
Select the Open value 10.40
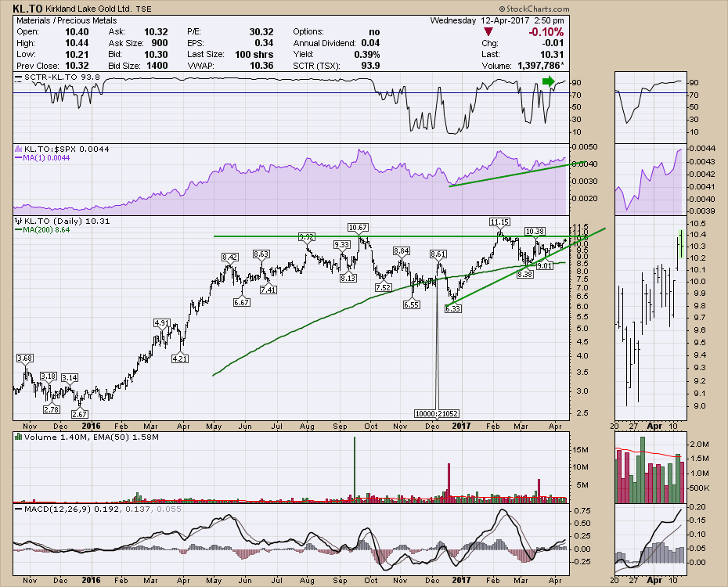tap(77, 32)
